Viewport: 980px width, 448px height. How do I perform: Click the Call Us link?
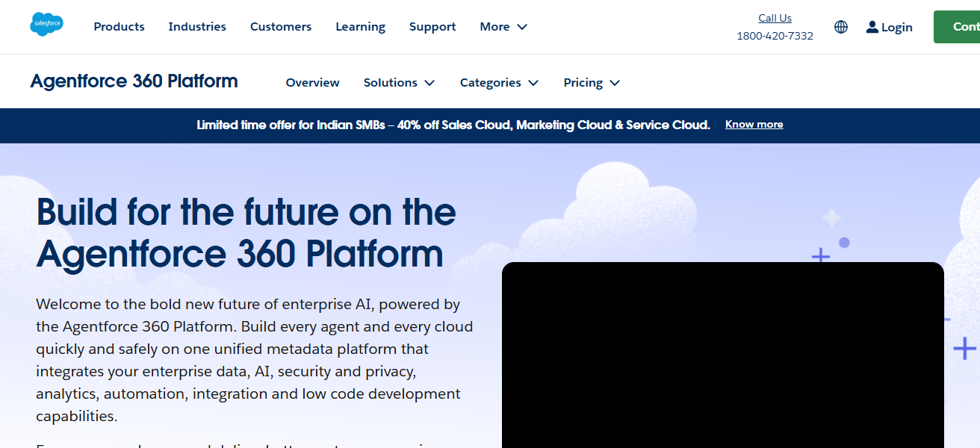775,17
